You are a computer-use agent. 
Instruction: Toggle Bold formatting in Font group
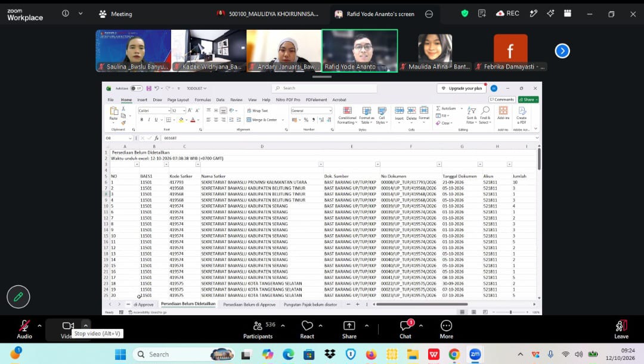coord(142,120)
